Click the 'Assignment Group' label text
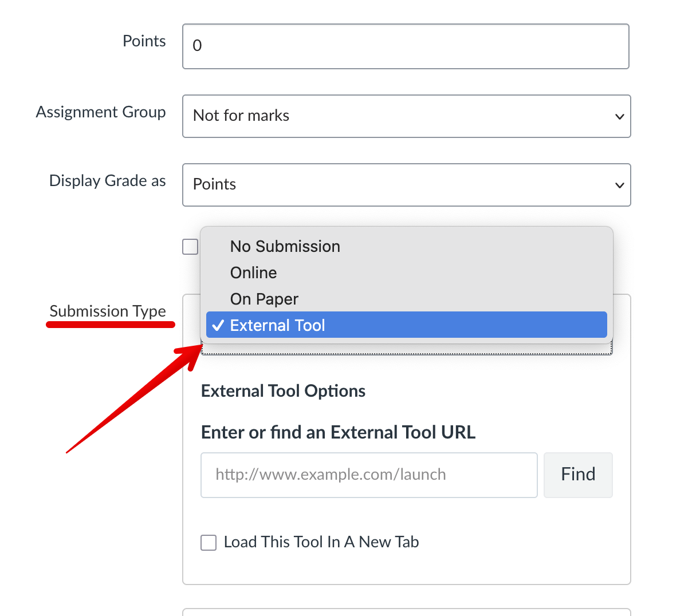 [101, 112]
